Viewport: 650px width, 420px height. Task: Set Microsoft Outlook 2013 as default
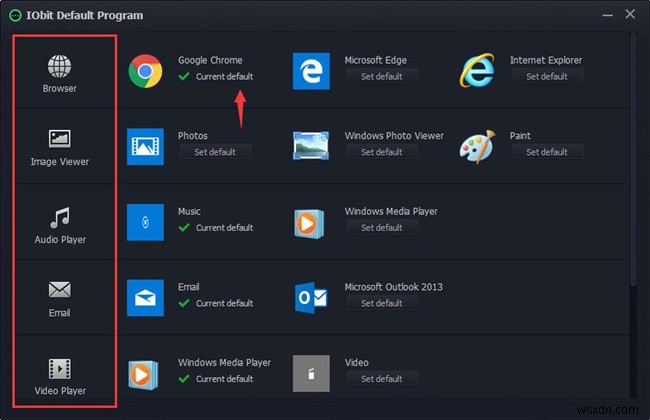(382, 303)
